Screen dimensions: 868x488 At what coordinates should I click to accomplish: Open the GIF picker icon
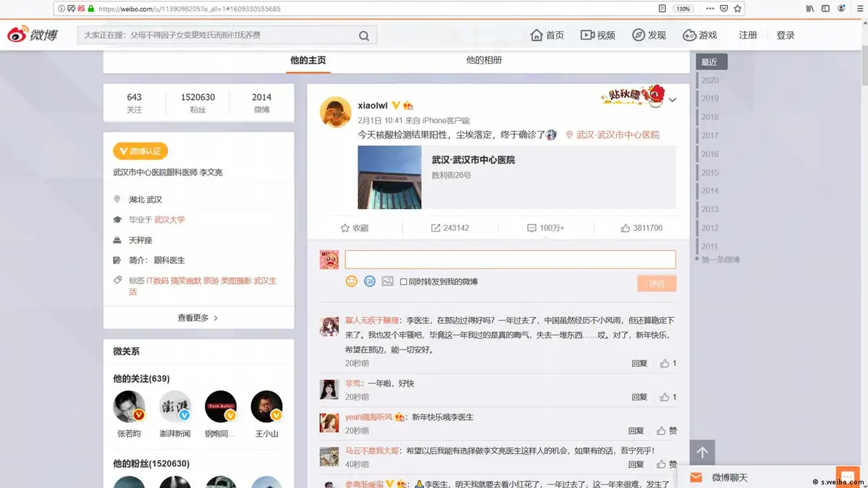pos(369,281)
